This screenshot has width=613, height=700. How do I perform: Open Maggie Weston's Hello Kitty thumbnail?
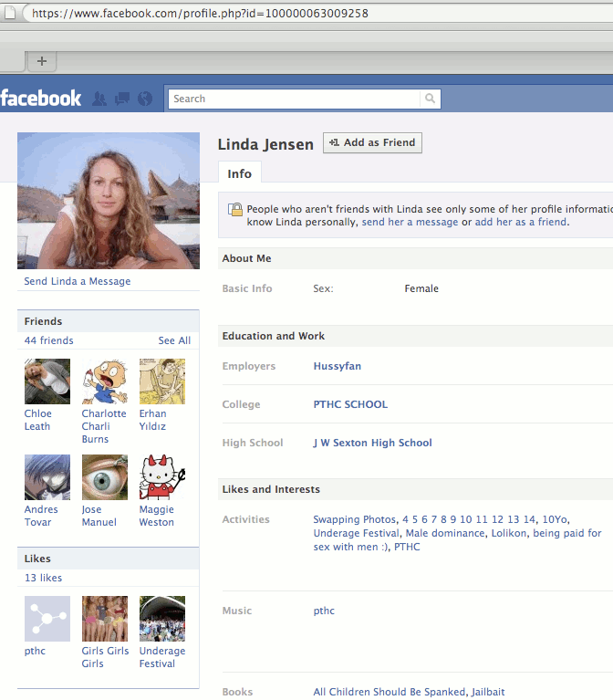(162, 477)
